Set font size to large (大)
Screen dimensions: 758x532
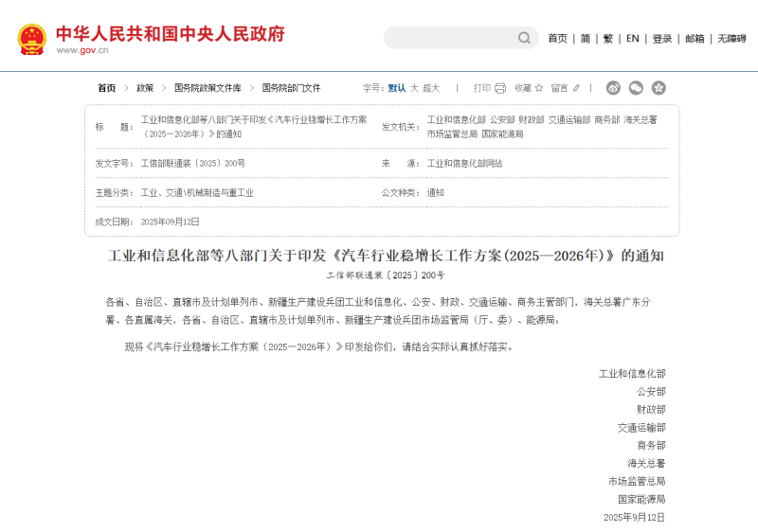tap(414, 88)
